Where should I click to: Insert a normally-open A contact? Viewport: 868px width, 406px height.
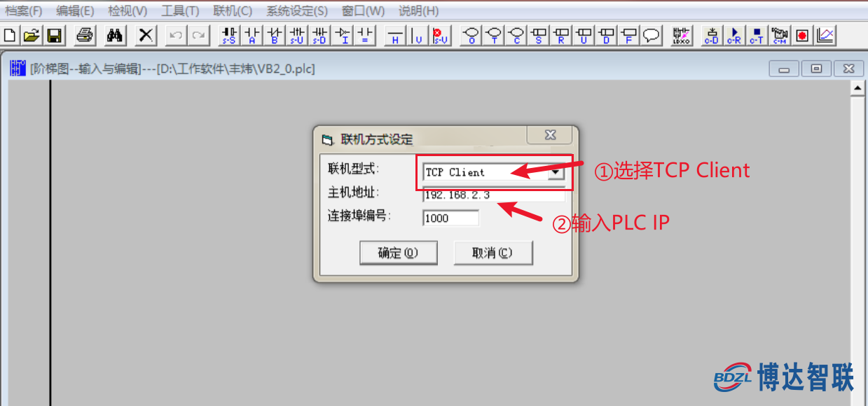(252, 35)
